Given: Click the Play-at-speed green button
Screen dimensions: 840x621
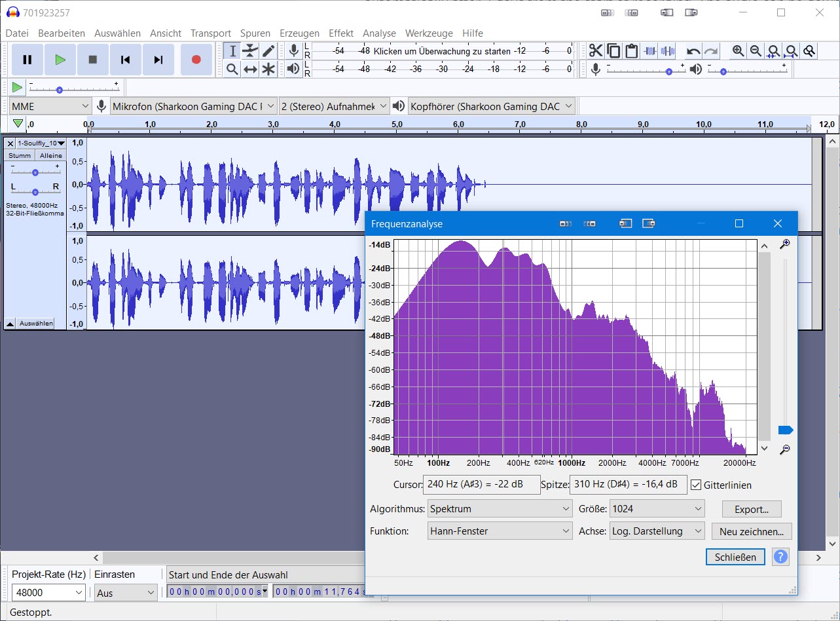Looking at the screenshot, I should click(x=17, y=87).
